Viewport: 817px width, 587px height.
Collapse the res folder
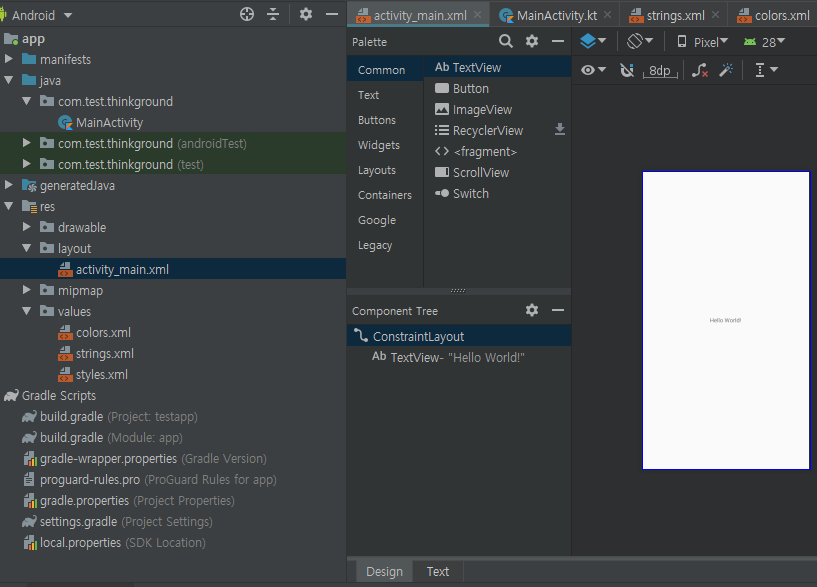(8, 206)
